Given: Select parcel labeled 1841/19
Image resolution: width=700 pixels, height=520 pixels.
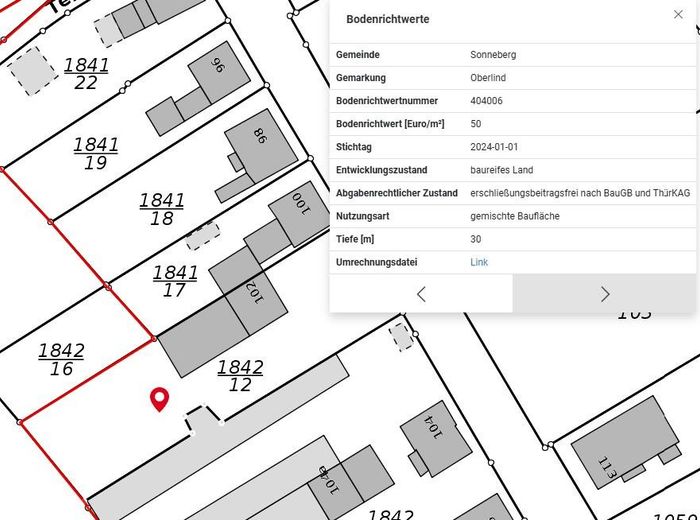Looking at the screenshot, I should click(95, 153).
